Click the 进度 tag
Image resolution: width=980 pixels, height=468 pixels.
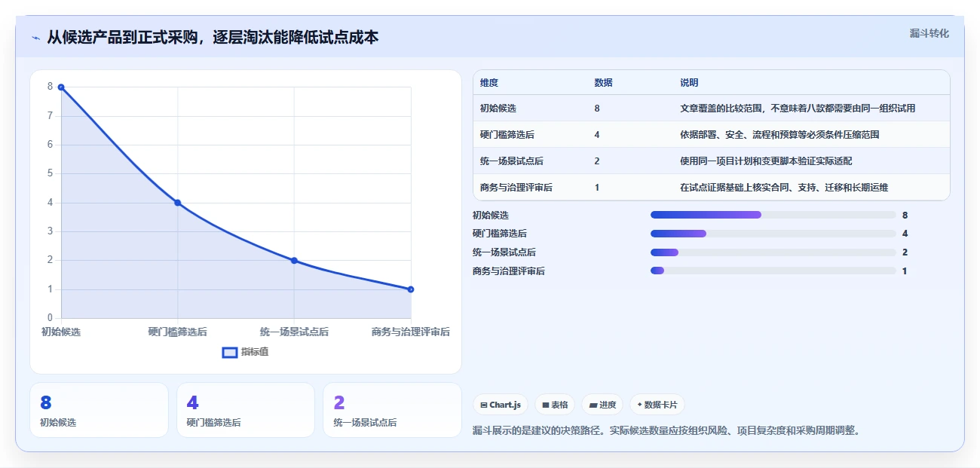[x=602, y=405]
